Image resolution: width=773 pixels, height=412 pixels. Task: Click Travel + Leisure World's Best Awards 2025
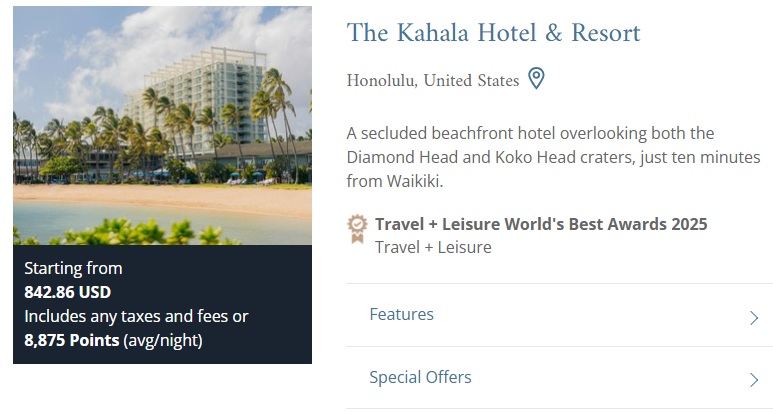pos(541,224)
